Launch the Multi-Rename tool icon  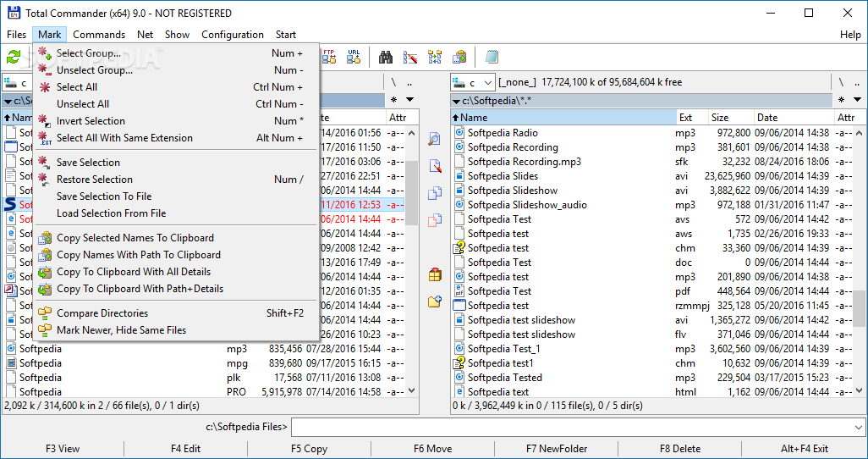pos(410,57)
